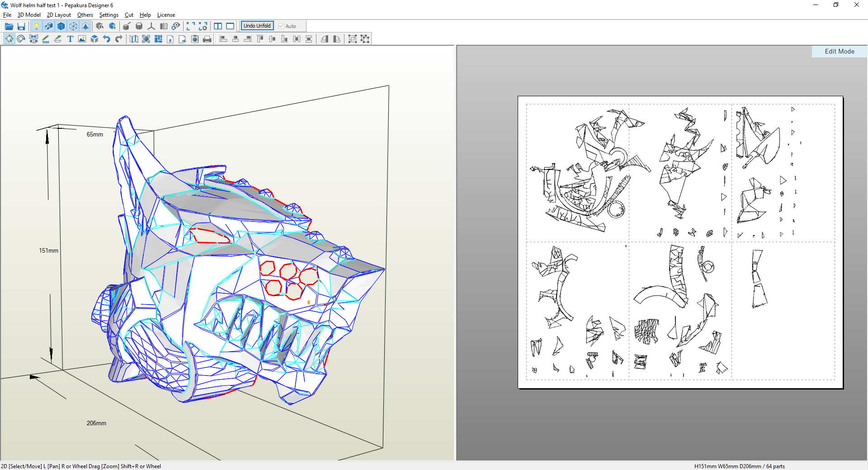Click the Open file folder icon
The image size is (868, 470).
click(x=9, y=26)
